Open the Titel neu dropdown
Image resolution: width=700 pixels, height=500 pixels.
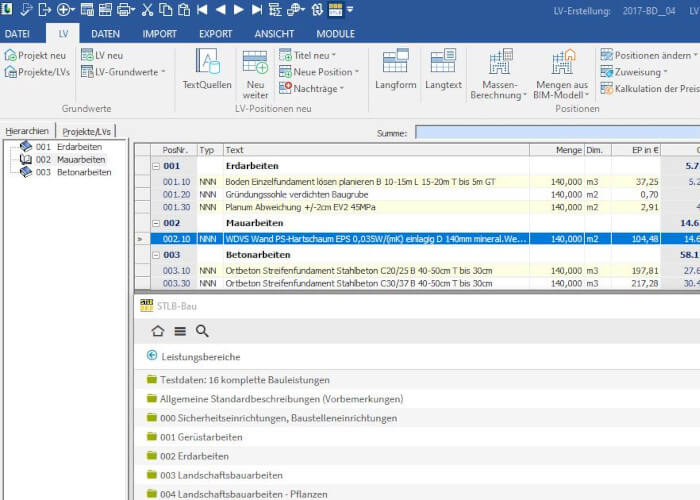point(308,55)
